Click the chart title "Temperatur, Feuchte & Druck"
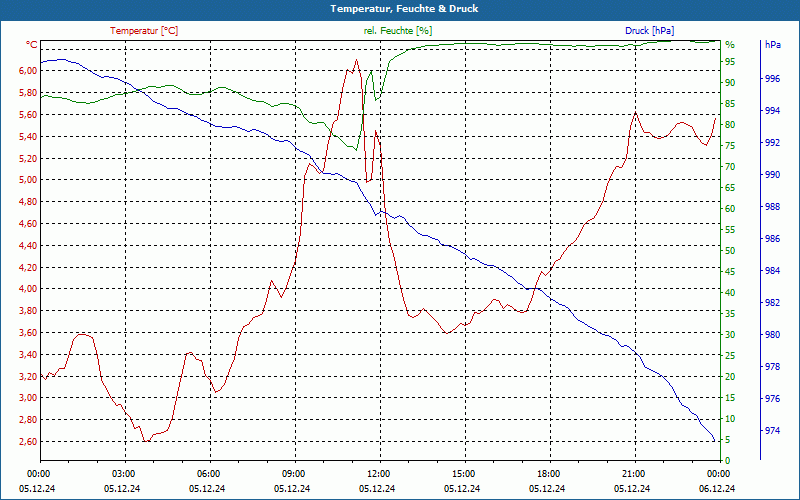 (404, 9)
